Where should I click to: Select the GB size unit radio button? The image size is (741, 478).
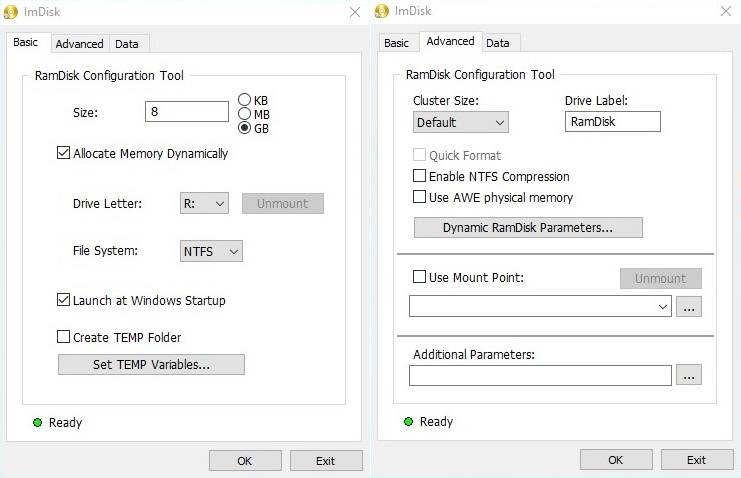pyautogui.click(x=244, y=128)
